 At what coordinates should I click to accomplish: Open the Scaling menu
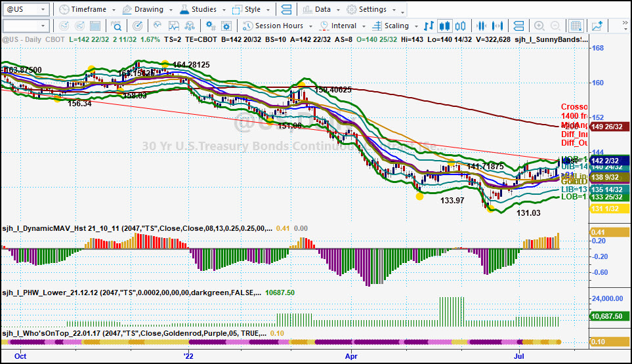coord(390,26)
